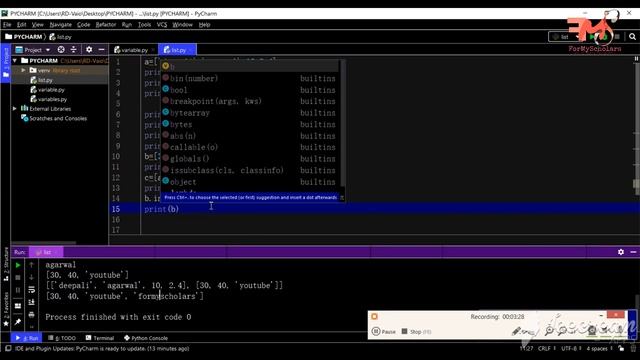Open variable.py in project tree

pyautogui.click(x=47, y=90)
